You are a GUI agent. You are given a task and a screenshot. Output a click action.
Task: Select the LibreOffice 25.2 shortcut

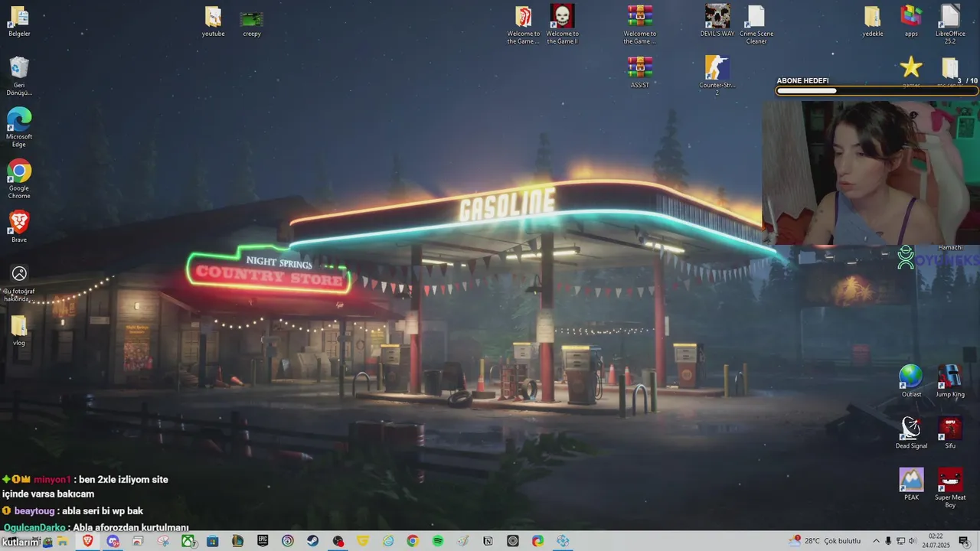[950, 24]
